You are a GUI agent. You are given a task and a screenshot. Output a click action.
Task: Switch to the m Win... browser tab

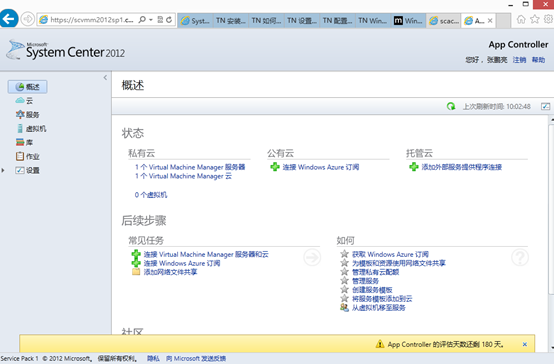click(408, 21)
